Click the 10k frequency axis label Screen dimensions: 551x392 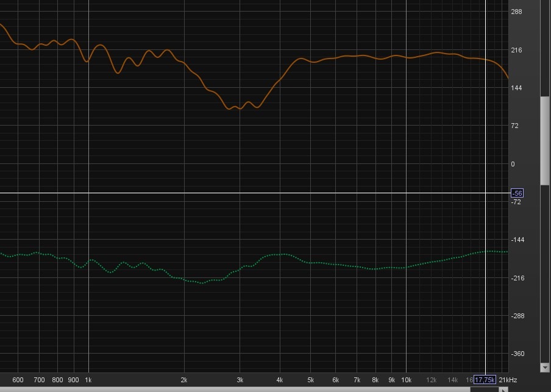tap(406, 380)
